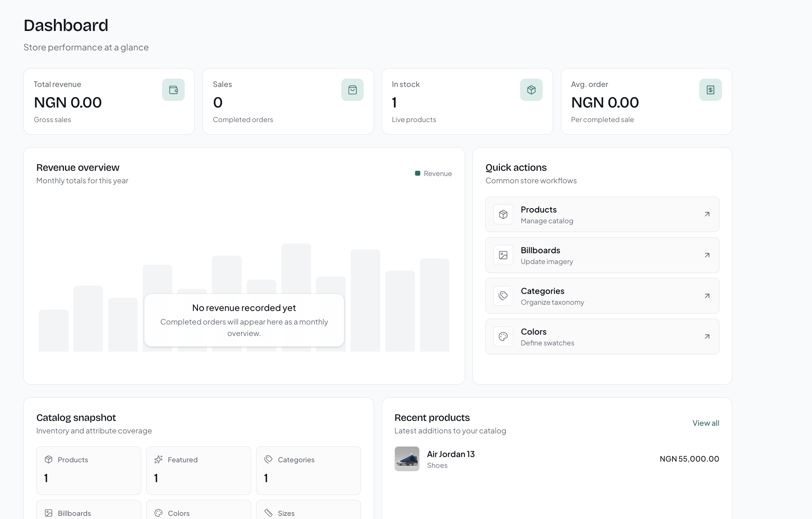Click the image icon in Catalog snapshot Billboards tile
The height and width of the screenshot is (519, 812).
[49, 513]
